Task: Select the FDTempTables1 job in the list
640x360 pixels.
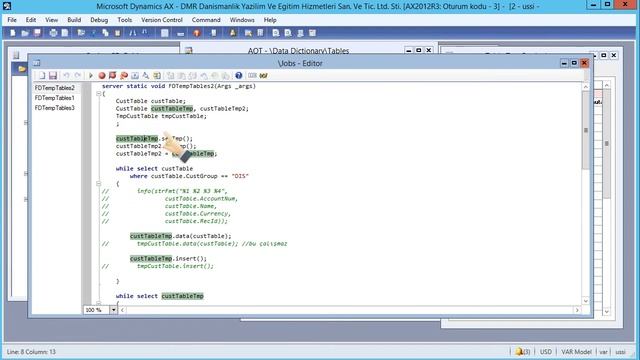Action: 54,98
